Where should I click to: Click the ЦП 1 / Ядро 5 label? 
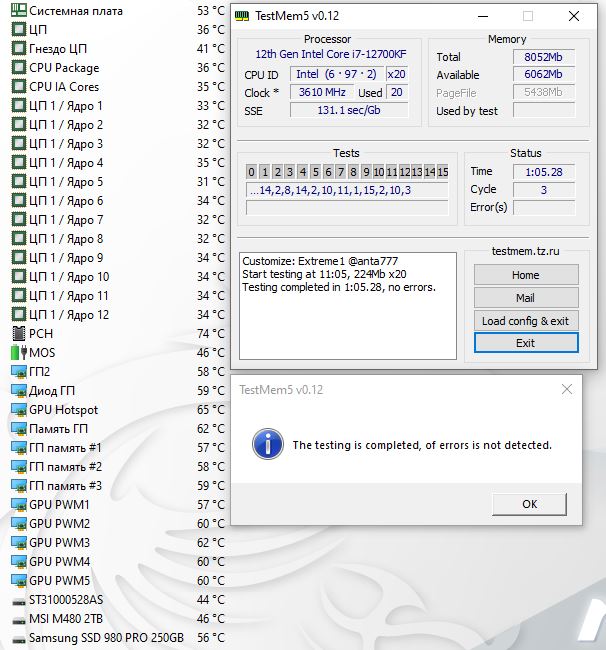(66, 182)
